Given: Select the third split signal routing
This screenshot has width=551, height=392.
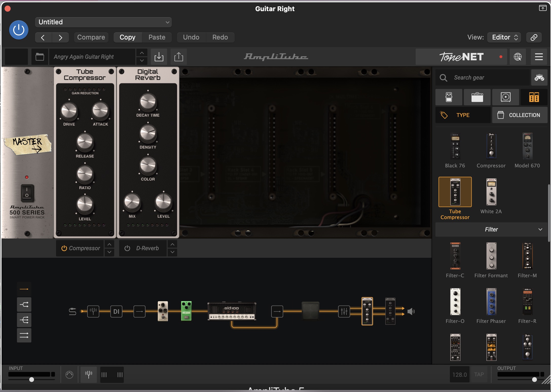Looking at the screenshot, I should [24, 320].
